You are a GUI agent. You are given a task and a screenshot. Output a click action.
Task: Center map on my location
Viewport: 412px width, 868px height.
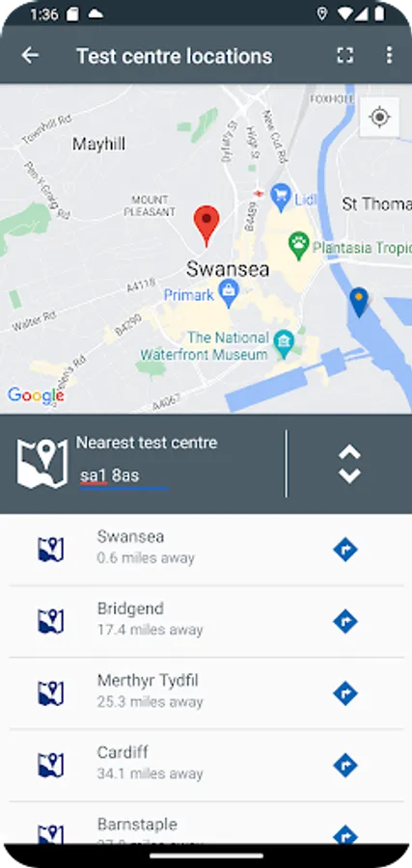coord(379,117)
